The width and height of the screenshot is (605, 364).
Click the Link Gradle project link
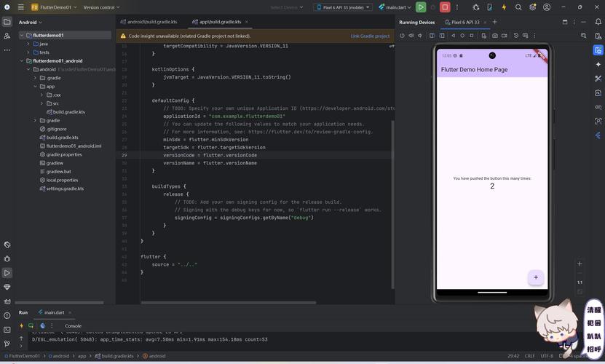pyautogui.click(x=370, y=36)
